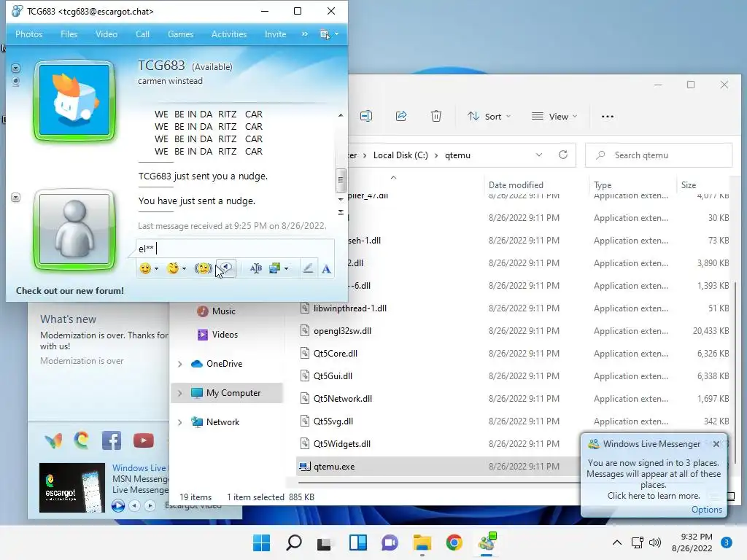Click the Escargot swirl icon beside butterfly
This screenshot has width=747, height=560.
click(x=82, y=440)
